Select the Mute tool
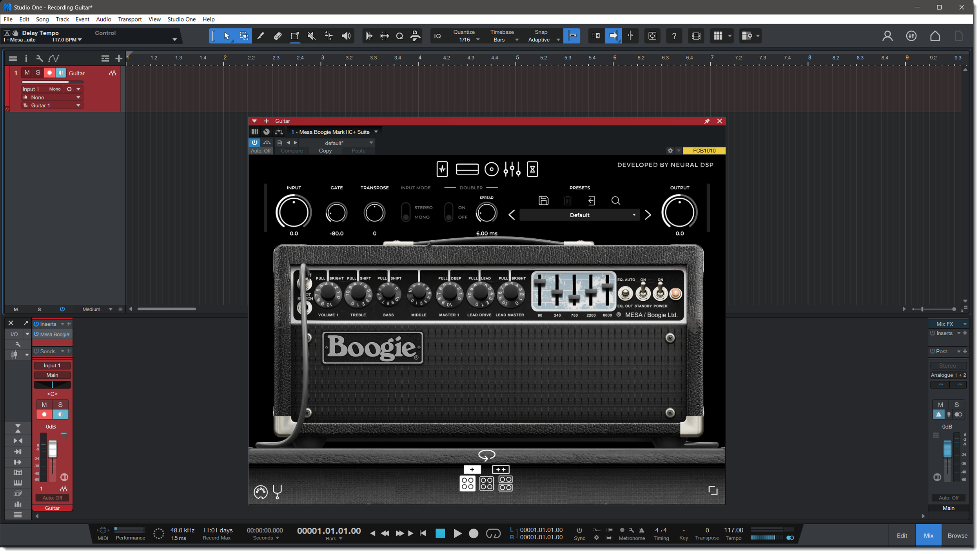 [x=312, y=36]
